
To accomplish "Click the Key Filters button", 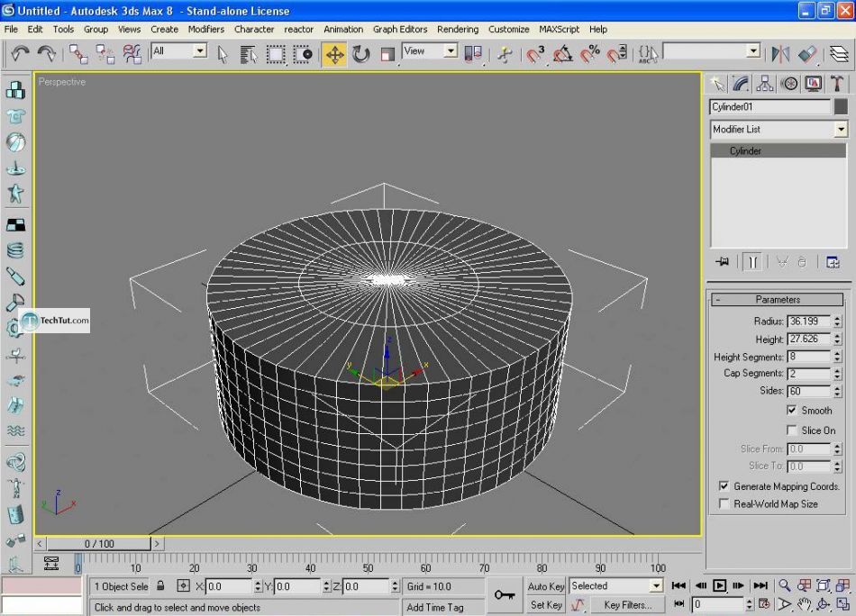I will 627,605.
